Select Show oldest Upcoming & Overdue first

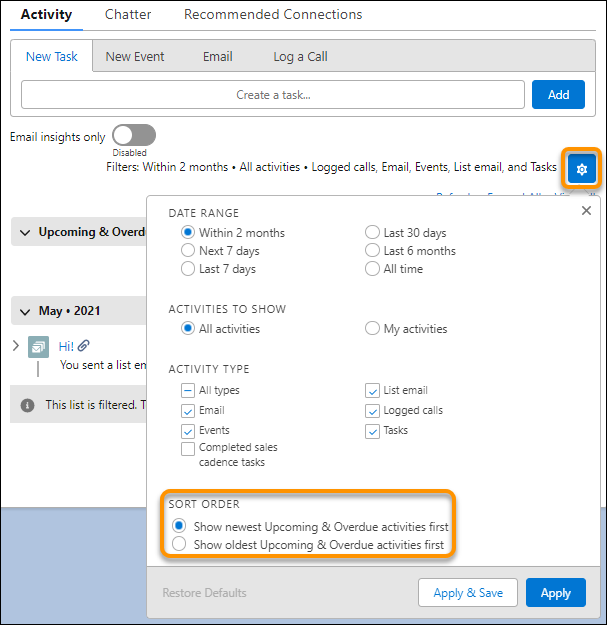(179, 544)
